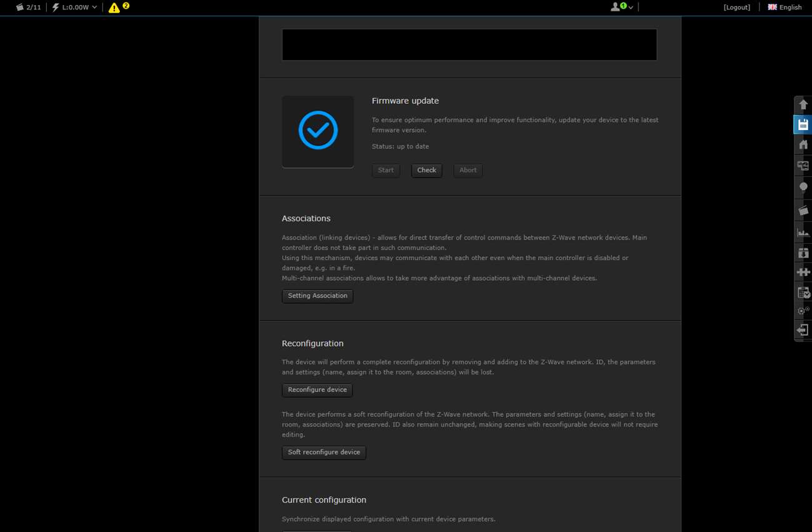Open the house icon in the sidebar
Screen dimensions: 812x532
(x=803, y=144)
